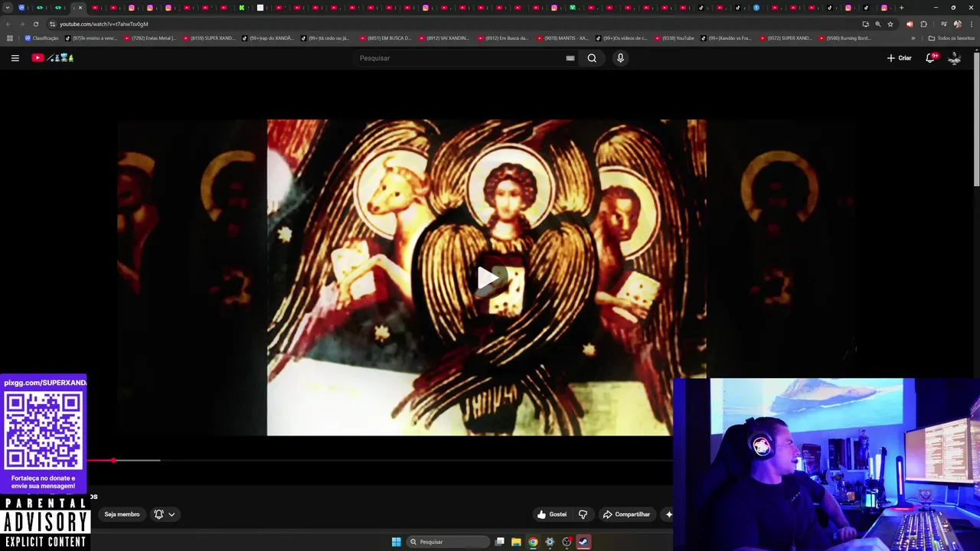Open Task View on the taskbar
980x551 pixels.
tap(499, 542)
